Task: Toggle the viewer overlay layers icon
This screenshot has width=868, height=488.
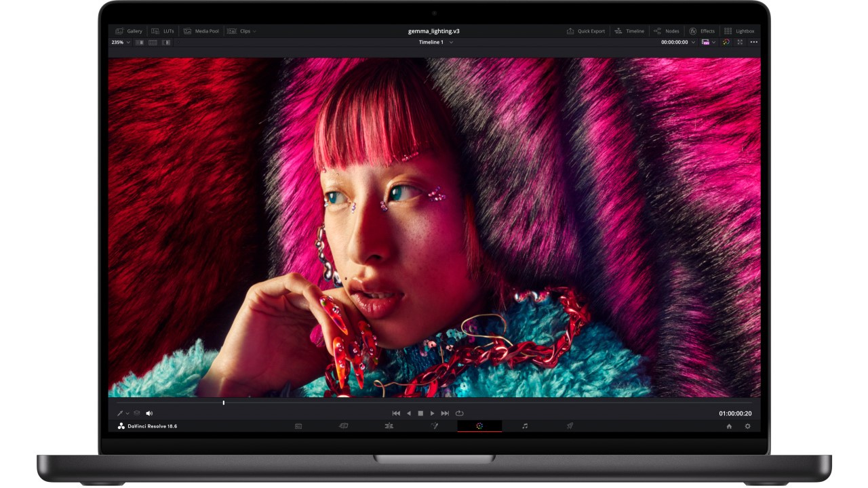Action: (137, 413)
